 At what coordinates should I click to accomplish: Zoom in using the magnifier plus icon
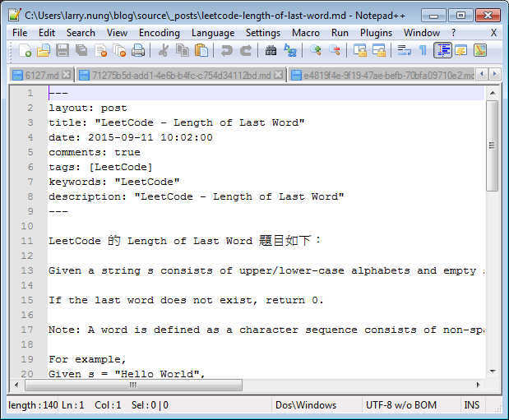coord(316,51)
